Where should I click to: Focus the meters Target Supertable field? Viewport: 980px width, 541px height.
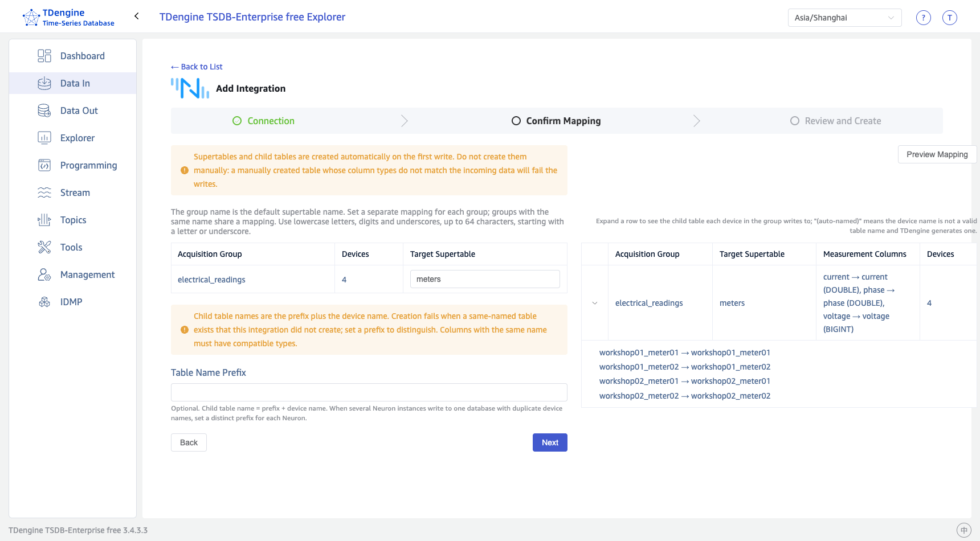[x=485, y=279]
